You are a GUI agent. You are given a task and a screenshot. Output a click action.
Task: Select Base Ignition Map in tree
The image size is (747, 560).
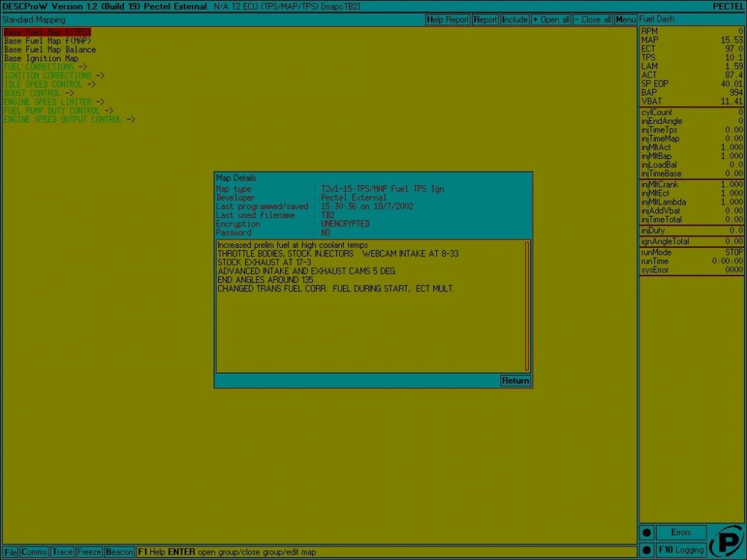(41, 58)
